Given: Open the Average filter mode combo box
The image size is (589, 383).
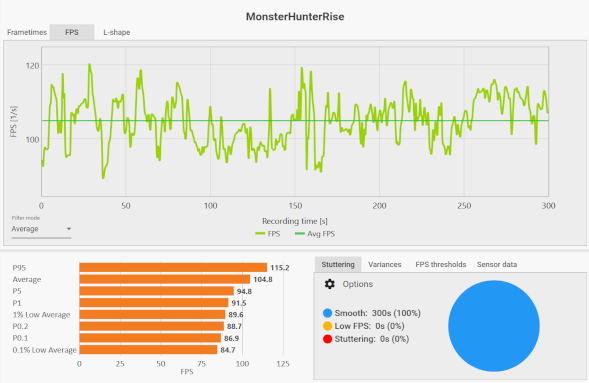Looking at the screenshot, I should tap(41, 229).
